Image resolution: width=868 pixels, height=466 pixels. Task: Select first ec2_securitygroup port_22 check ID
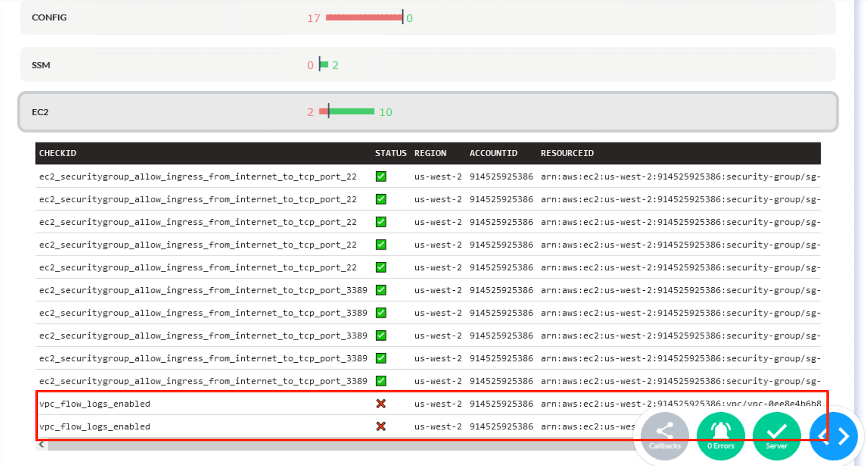198,177
